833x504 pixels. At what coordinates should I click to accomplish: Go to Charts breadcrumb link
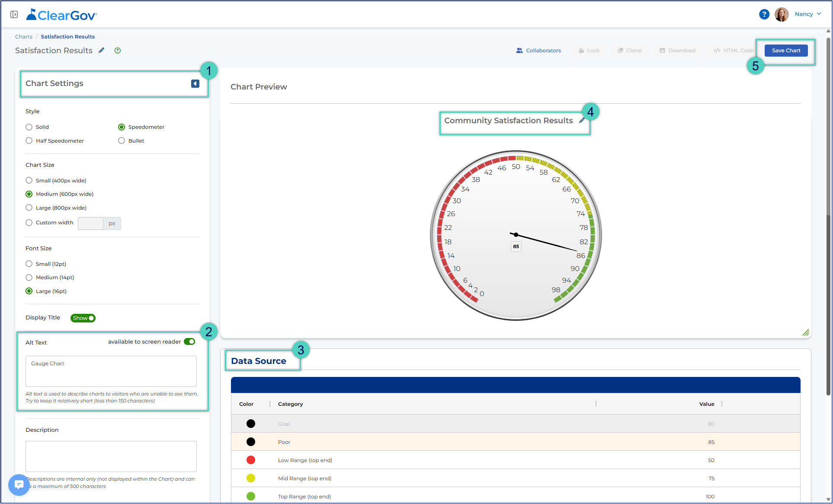point(24,37)
